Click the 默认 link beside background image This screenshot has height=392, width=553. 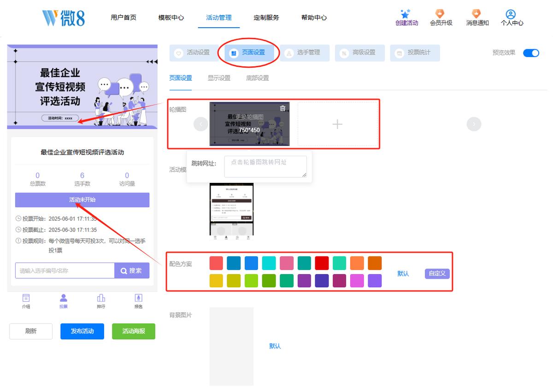[275, 346]
